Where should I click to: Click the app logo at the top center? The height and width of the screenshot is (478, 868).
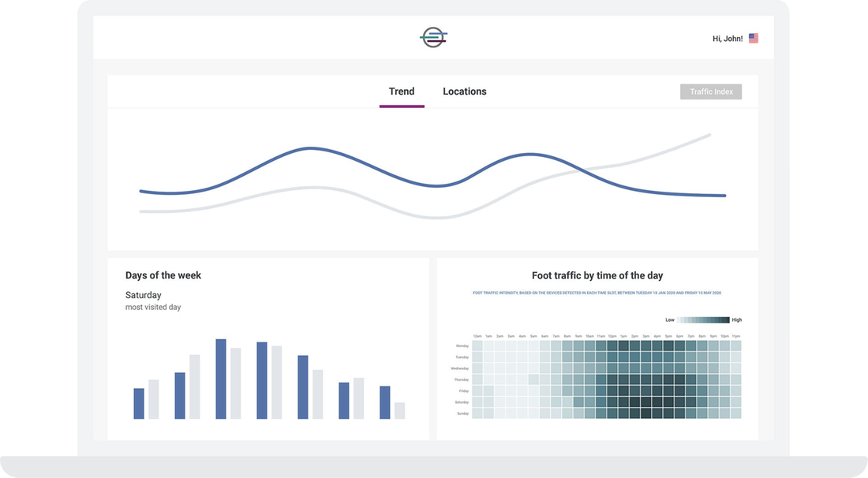433,36
